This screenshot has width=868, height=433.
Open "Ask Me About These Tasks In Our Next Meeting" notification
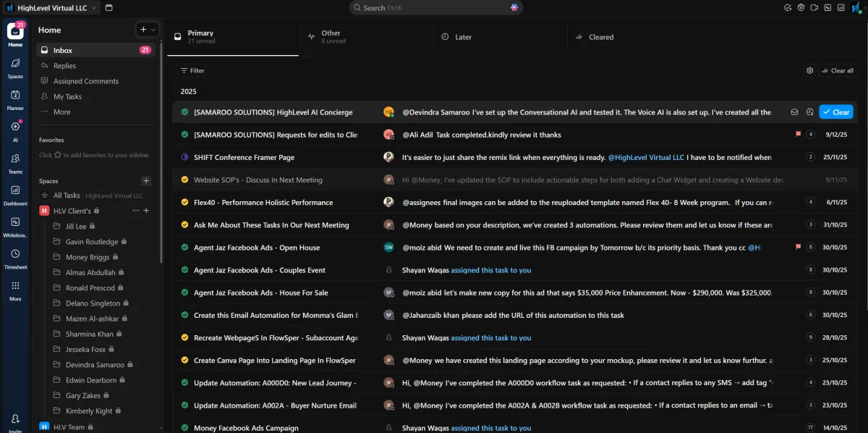514,225
